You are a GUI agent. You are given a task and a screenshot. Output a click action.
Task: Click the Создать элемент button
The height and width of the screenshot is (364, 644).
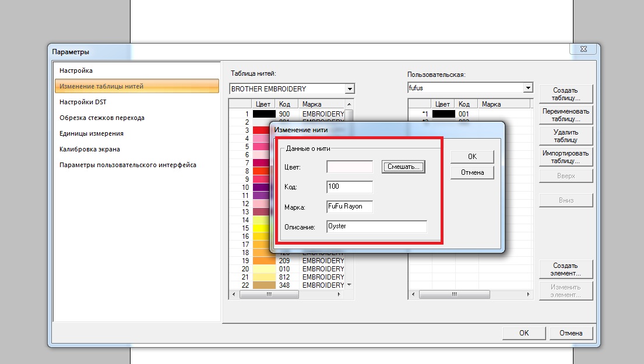click(x=565, y=269)
